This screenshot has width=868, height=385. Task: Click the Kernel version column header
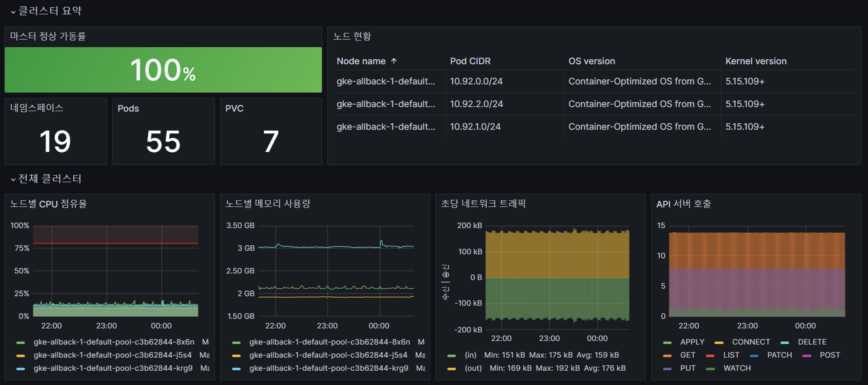coord(756,61)
